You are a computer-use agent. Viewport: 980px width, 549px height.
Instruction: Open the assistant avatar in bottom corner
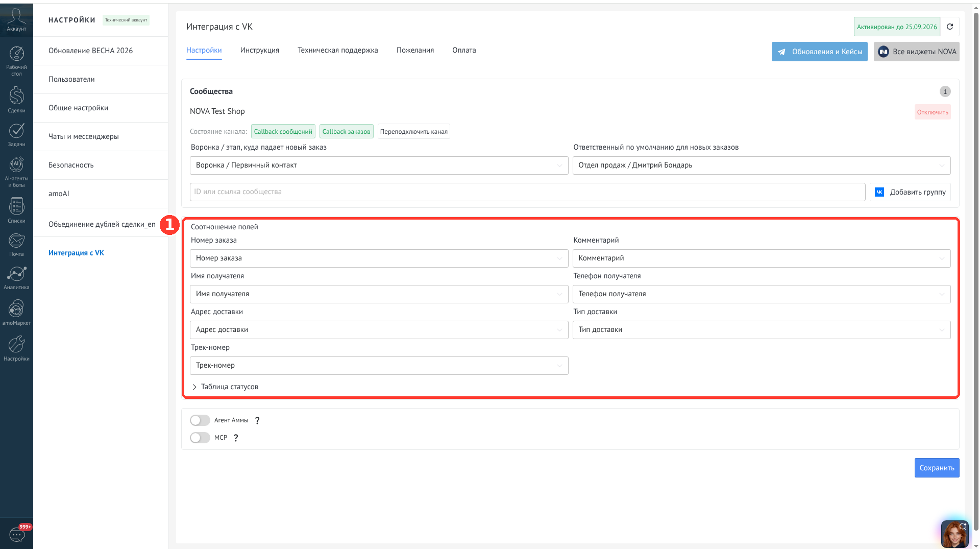pyautogui.click(x=954, y=534)
